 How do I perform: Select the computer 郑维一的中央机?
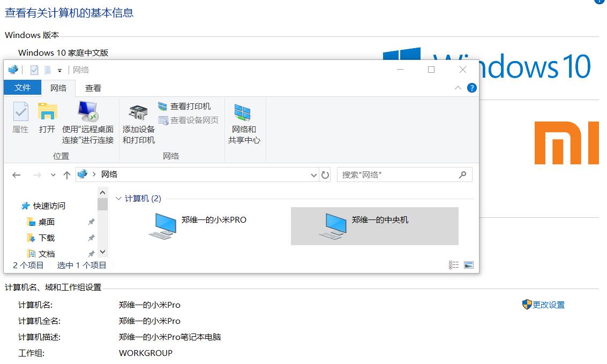coord(374,226)
